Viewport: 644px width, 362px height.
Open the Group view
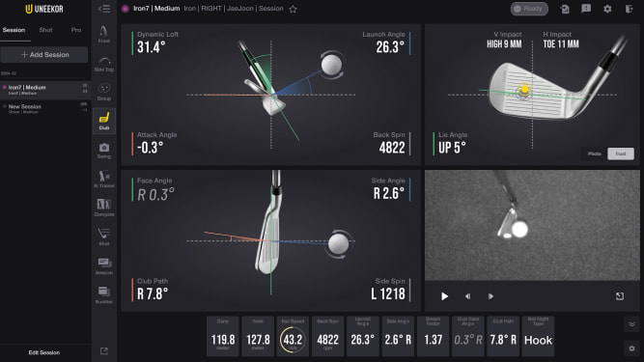[x=104, y=92]
